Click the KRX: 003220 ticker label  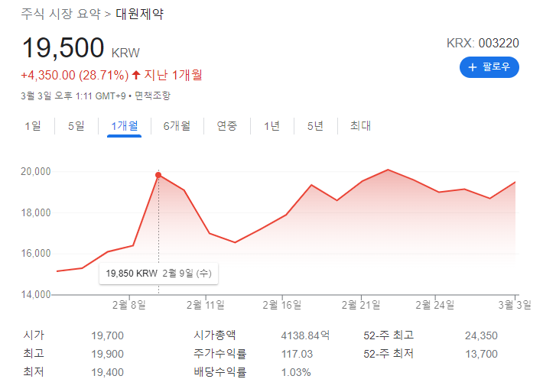pyautogui.click(x=483, y=43)
